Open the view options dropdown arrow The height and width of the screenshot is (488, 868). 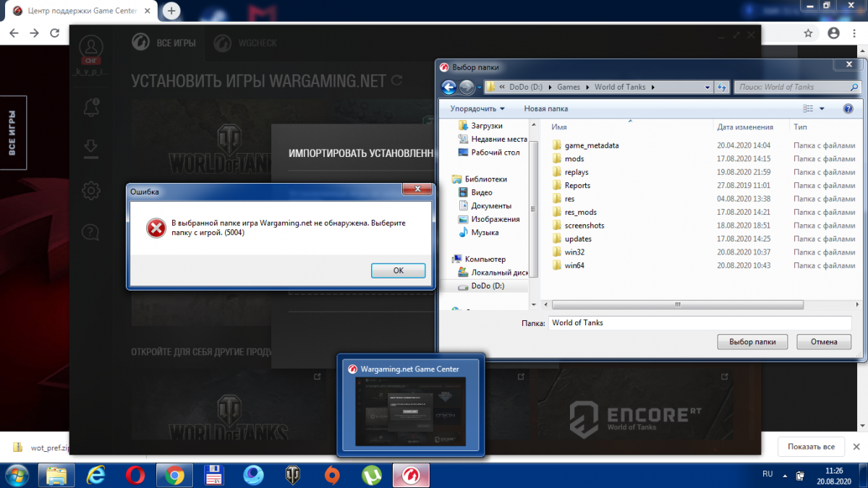point(822,108)
